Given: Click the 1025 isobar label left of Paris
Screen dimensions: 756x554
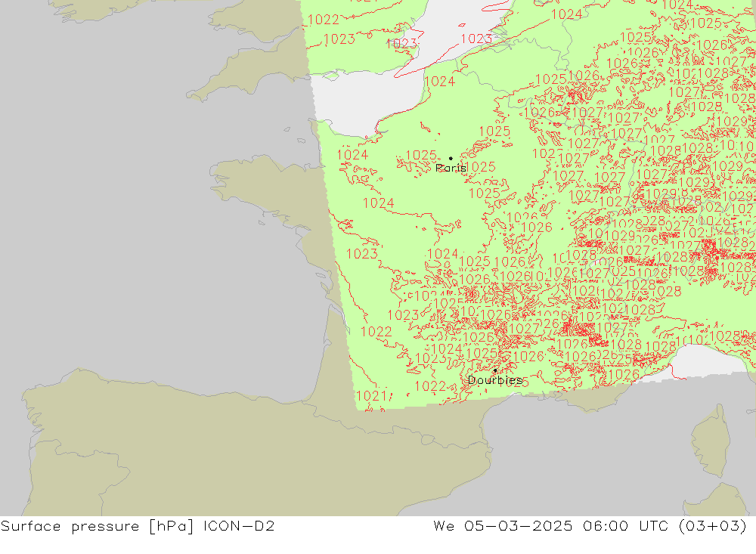Looking at the screenshot, I should tap(421, 155).
